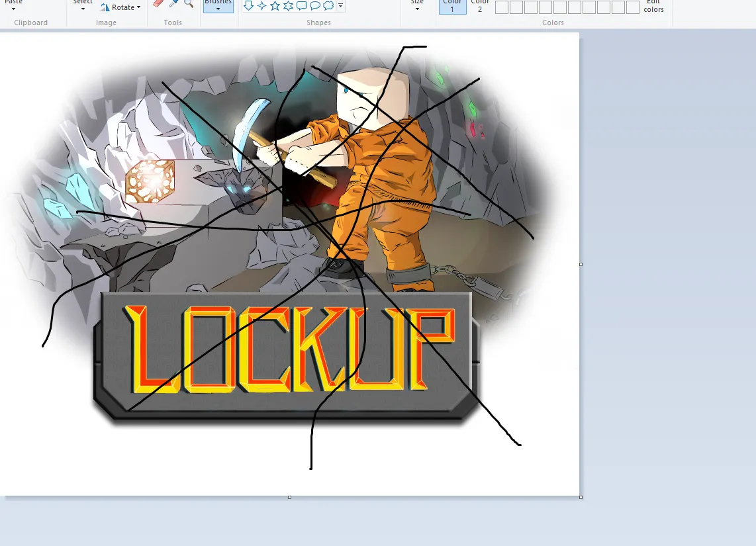Open the Brushes dropdown

[x=218, y=6]
